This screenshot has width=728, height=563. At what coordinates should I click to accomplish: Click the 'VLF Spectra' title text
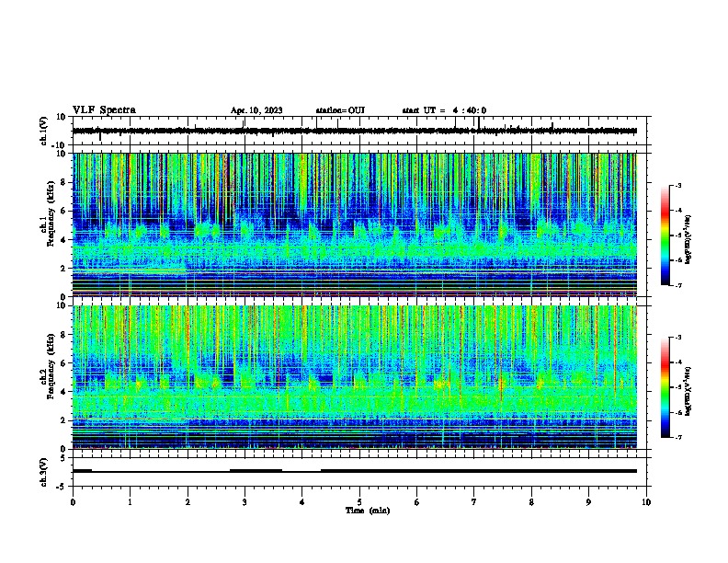tap(104, 110)
